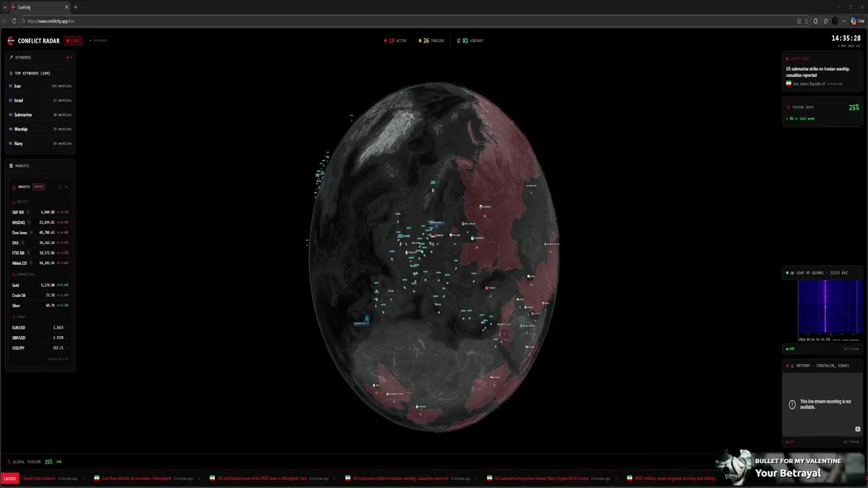Screen dimensions: 868x488
Task: Click the 81 Aircraft counter
Action: [470, 41]
